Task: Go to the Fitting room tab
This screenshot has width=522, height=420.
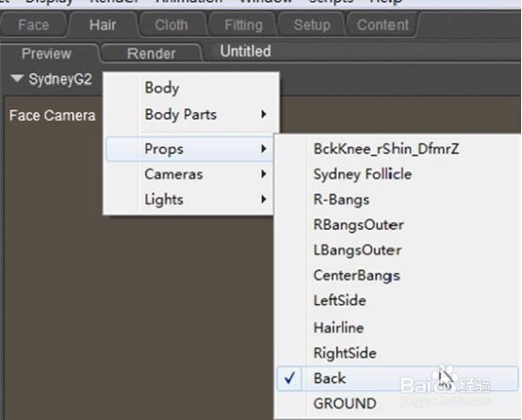Action: [243, 25]
